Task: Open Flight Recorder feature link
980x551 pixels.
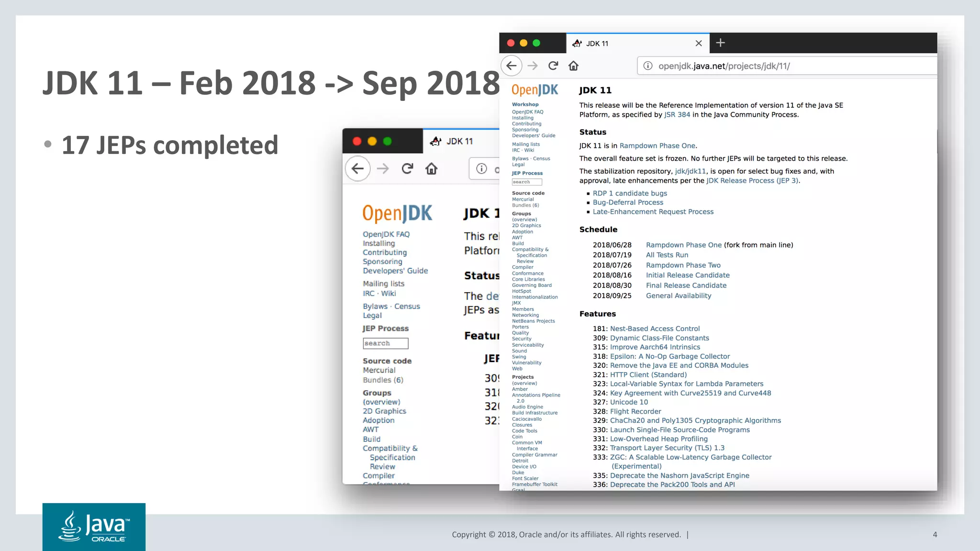Action: [x=635, y=411]
